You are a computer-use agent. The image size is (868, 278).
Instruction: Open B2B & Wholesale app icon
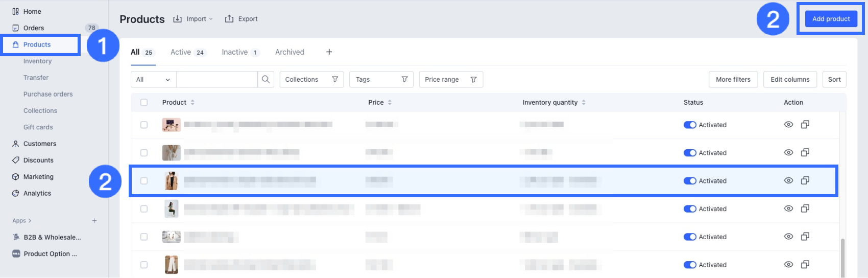tap(16, 237)
